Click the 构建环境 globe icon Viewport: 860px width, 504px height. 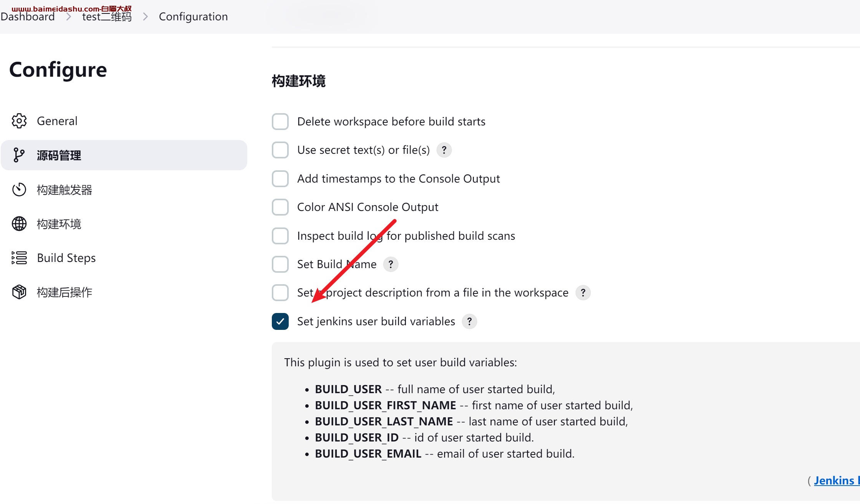(x=19, y=224)
